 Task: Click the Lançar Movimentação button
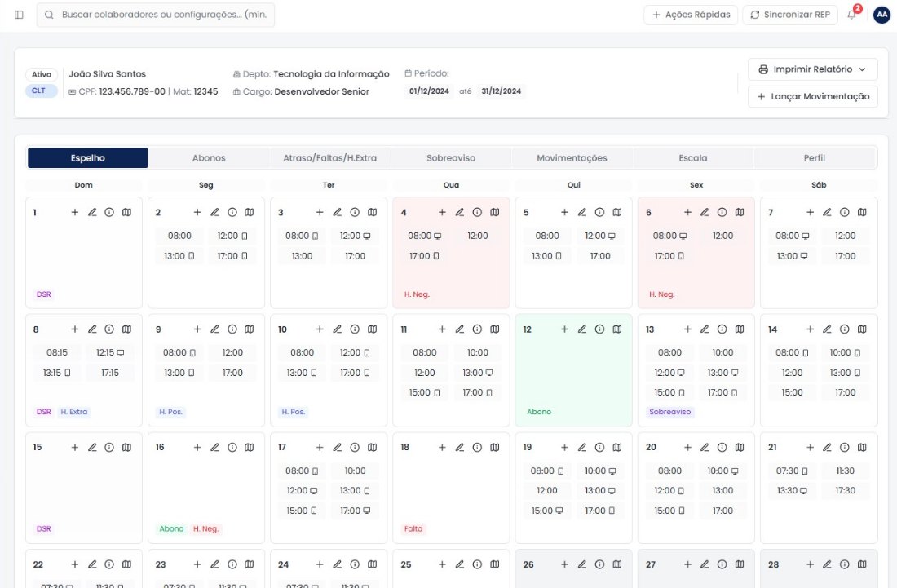click(812, 97)
